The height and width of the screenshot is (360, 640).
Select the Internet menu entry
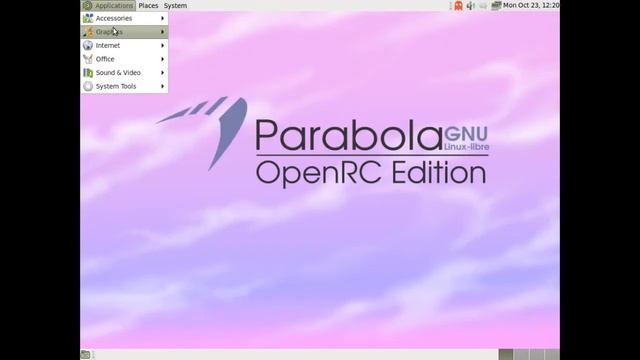(x=124, y=45)
